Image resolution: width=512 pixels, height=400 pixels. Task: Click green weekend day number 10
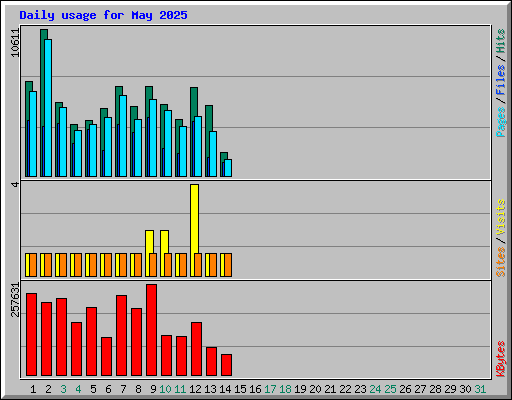165,389
